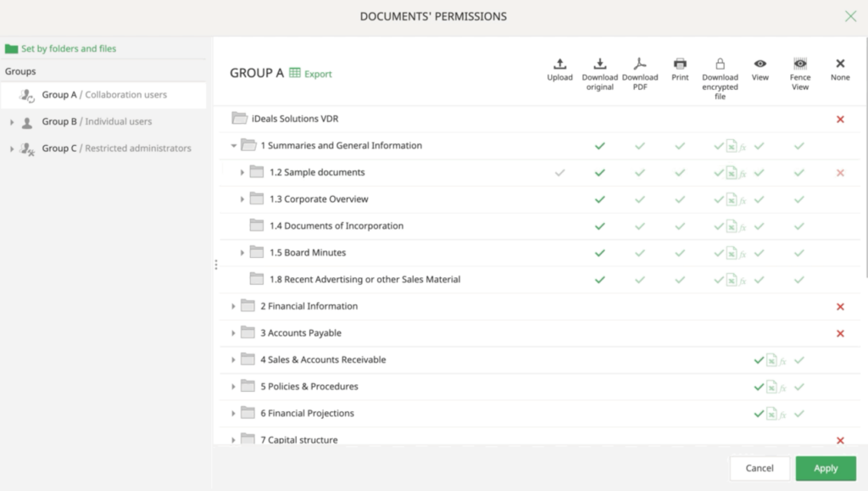
Task: Click the Download original column icon
Action: coord(600,62)
